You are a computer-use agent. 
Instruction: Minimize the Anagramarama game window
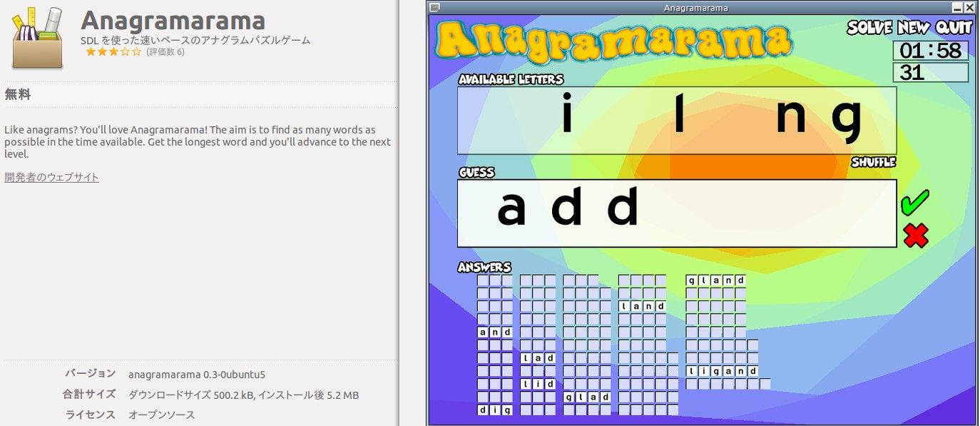[x=956, y=8]
